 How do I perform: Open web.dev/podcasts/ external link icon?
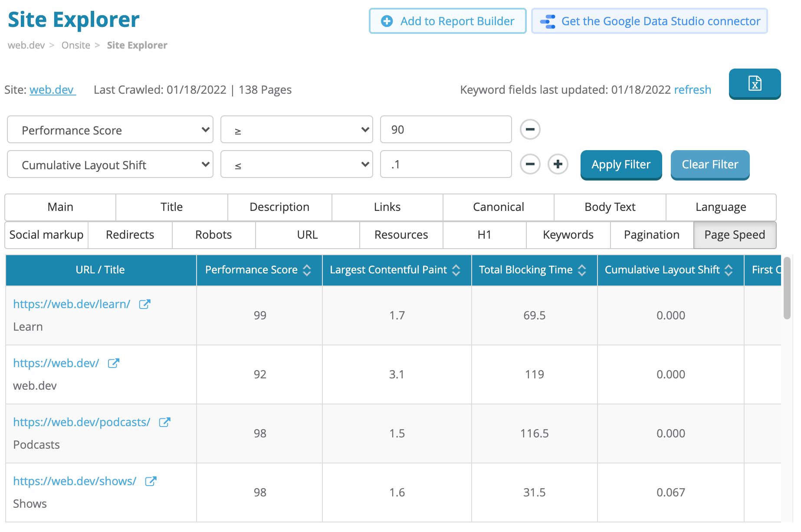pyautogui.click(x=164, y=422)
